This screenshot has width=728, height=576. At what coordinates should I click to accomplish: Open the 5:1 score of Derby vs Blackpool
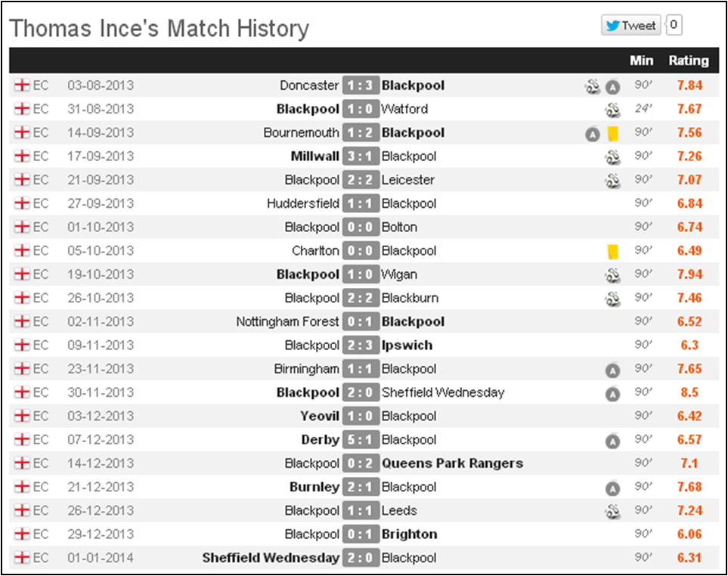[x=361, y=439]
